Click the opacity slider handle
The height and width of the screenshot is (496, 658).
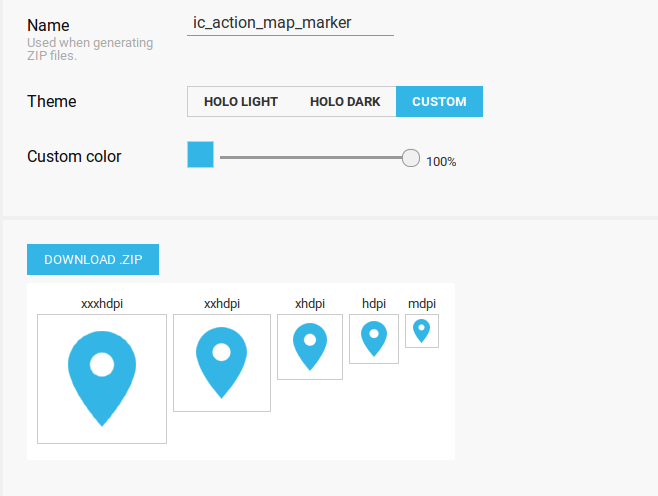click(410, 158)
